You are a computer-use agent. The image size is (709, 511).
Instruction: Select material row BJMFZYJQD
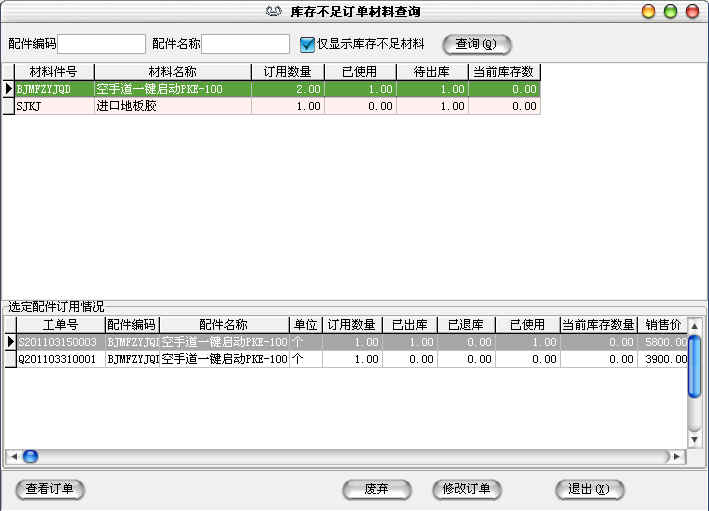[x=277, y=89]
